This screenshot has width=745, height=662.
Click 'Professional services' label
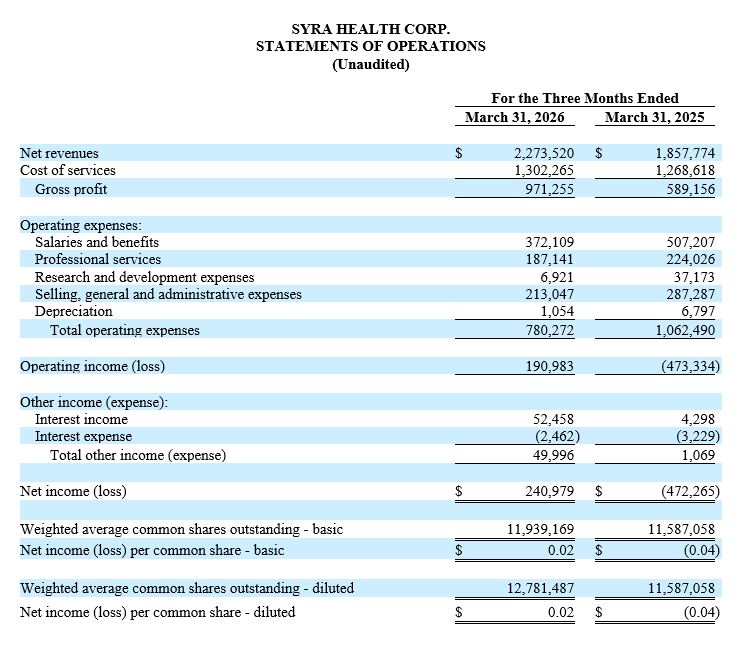click(98, 259)
